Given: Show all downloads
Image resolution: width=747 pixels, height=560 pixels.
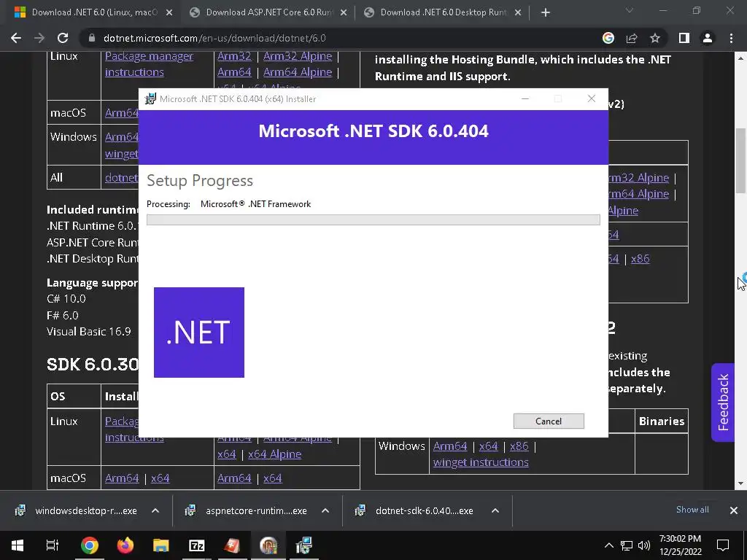Looking at the screenshot, I should 692,510.
